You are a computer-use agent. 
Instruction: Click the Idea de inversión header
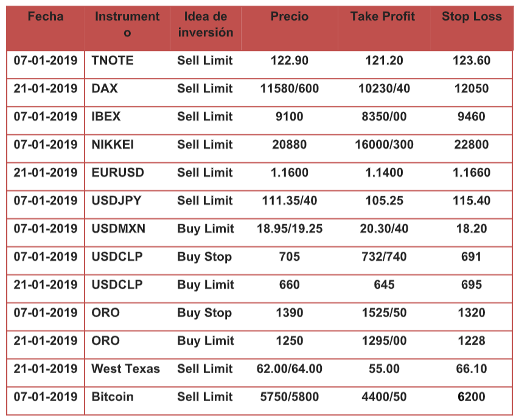pyautogui.click(x=205, y=24)
